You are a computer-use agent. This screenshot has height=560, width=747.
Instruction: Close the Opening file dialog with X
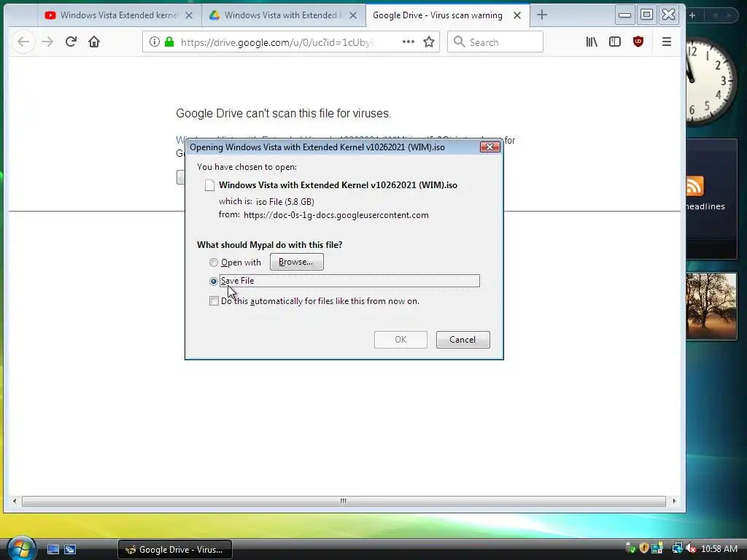pyautogui.click(x=489, y=147)
